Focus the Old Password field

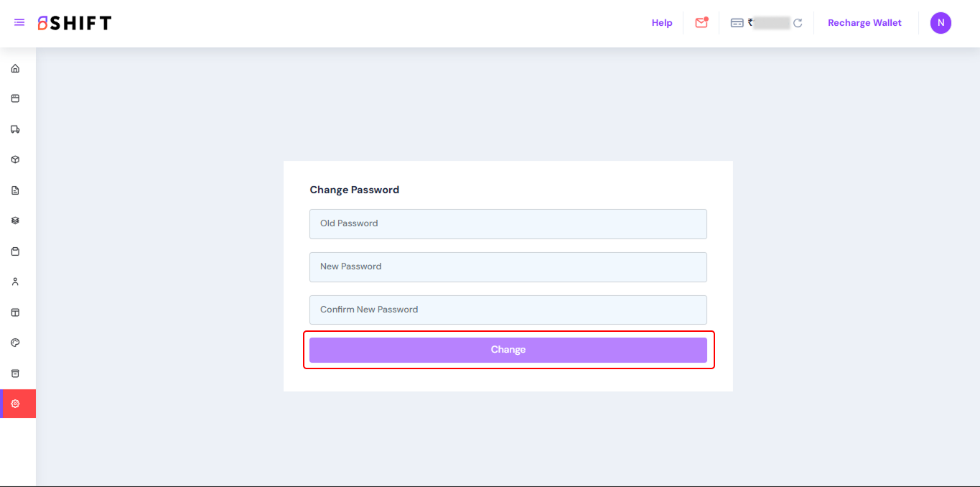point(508,224)
